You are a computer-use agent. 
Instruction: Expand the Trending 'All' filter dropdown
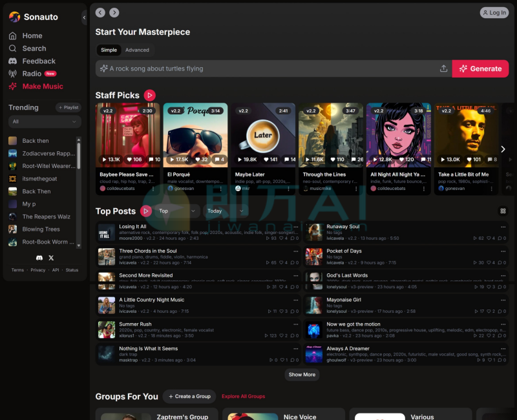point(44,121)
